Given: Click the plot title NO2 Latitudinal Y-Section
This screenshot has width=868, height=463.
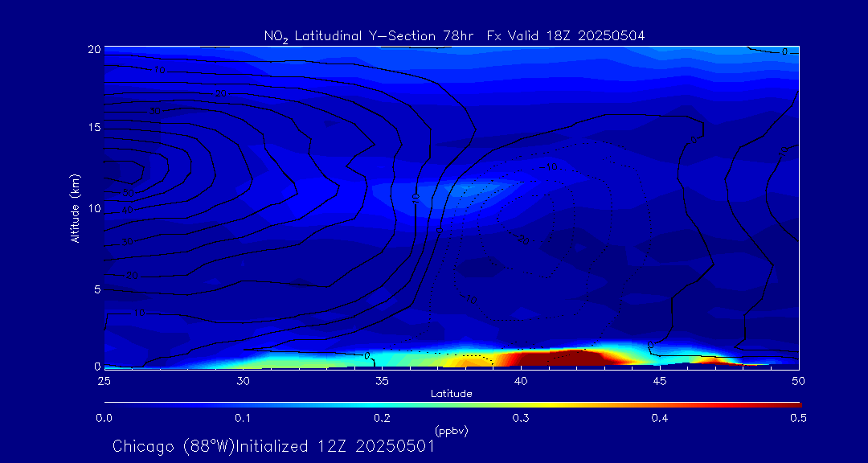Looking at the screenshot, I should pyautogui.click(x=454, y=36).
